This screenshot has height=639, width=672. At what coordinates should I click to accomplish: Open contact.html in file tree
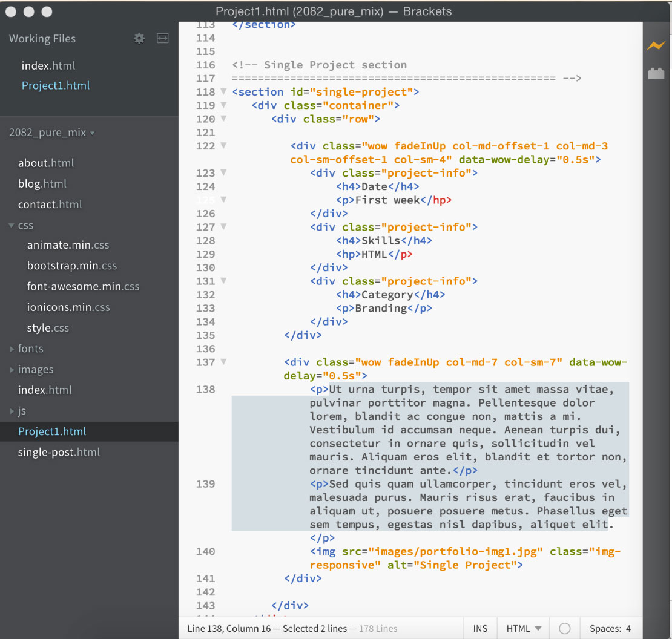[x=50, y=205]
